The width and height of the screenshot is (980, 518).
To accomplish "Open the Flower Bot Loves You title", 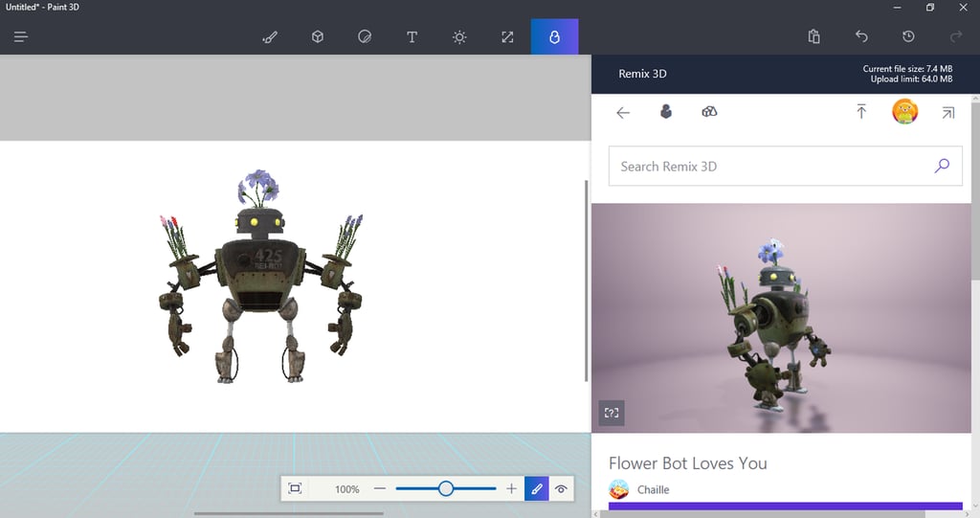I will click(687, 463).
